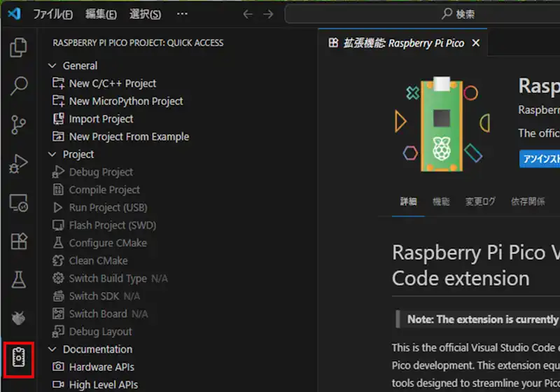Select Run Project (USB) label

(x=108, y=208)
